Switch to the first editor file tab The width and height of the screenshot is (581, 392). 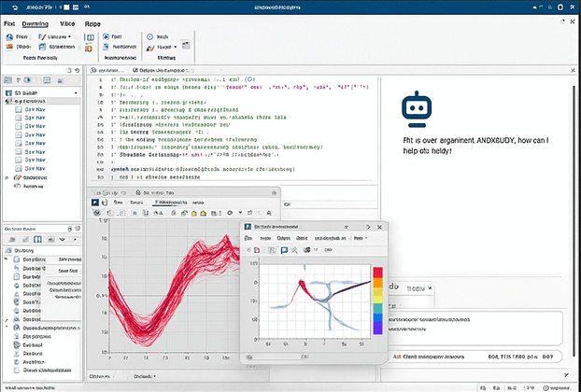[107, 70]
